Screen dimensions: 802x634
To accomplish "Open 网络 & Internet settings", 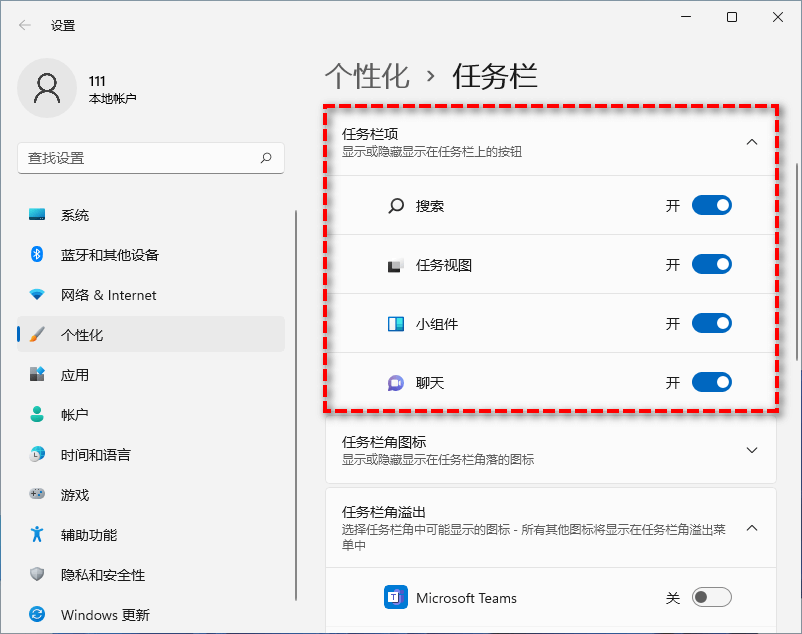I will (x=151, y=295).
